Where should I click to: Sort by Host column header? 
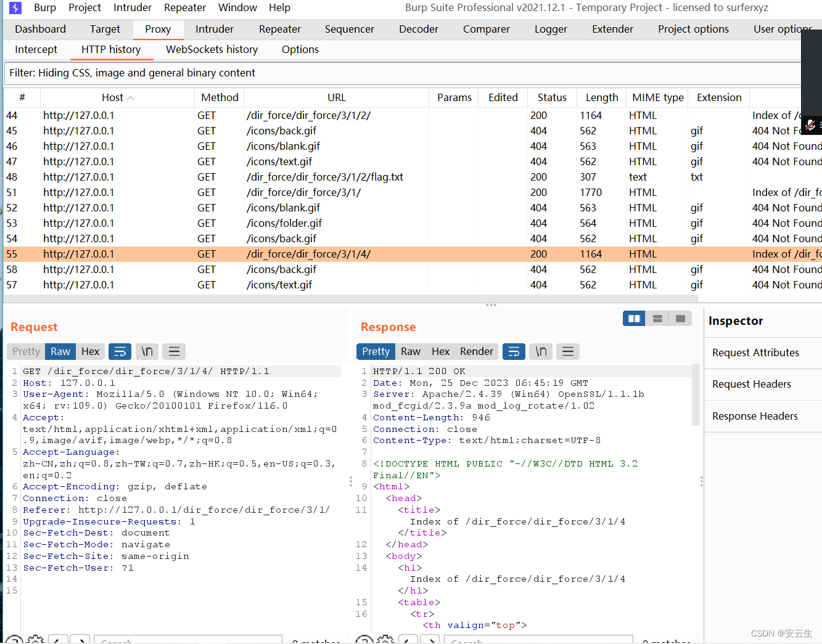[x=117, y=97]
